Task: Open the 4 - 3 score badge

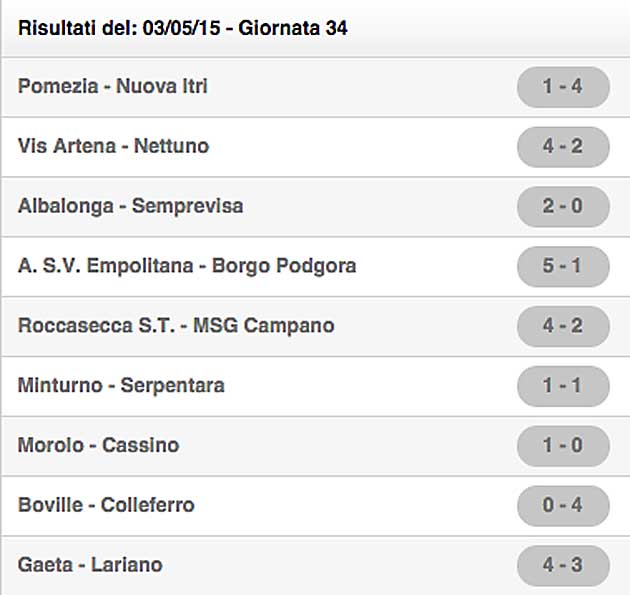Action: [562, 565]
